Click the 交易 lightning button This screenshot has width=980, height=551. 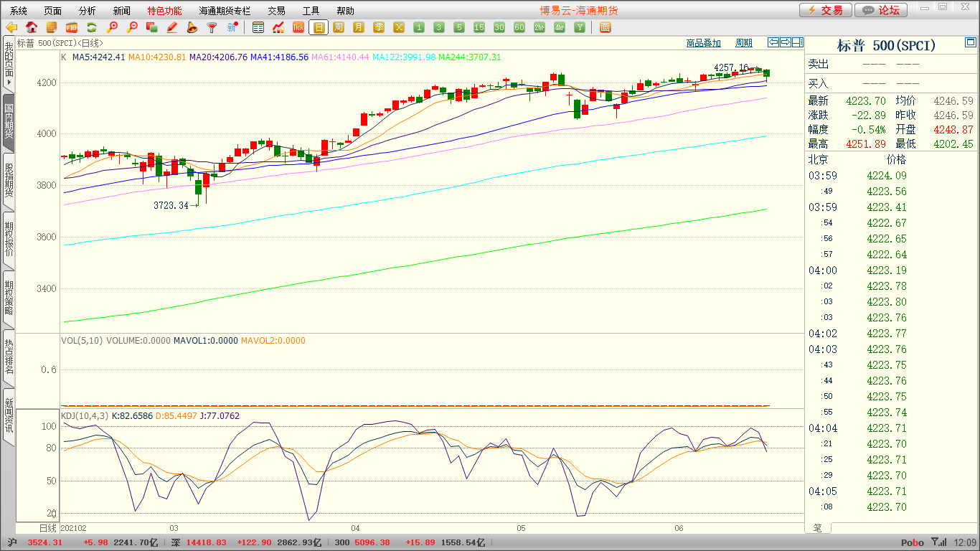pyautogui.click(x=826, y=10)
